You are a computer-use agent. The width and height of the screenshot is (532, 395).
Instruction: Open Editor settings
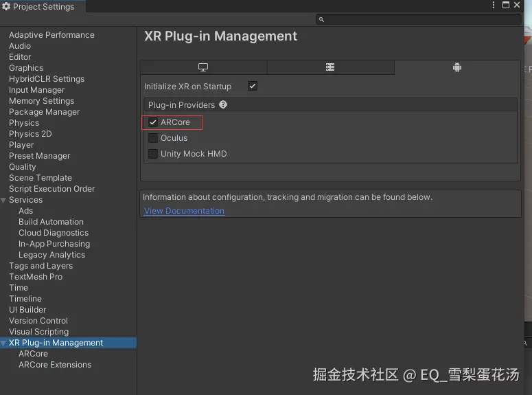coord(20,57)
